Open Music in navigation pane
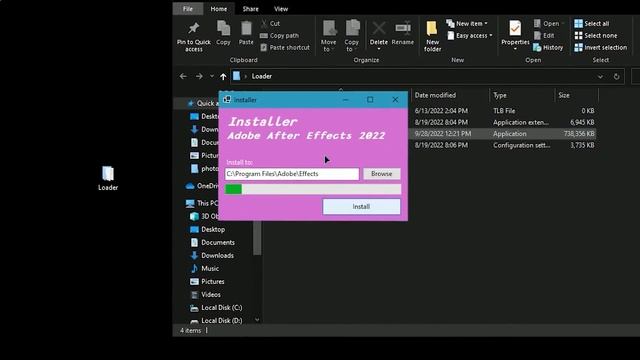 click(210, 269)
